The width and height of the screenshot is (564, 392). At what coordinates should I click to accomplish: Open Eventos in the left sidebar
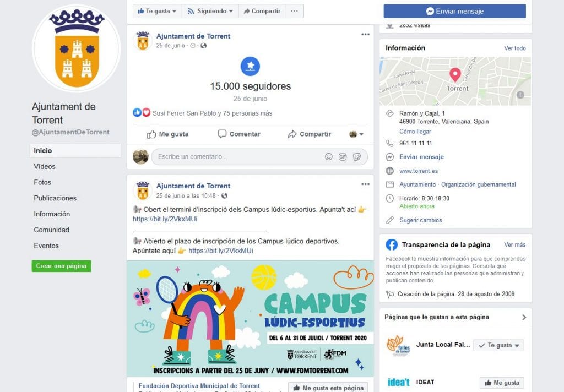pos(46,246)
